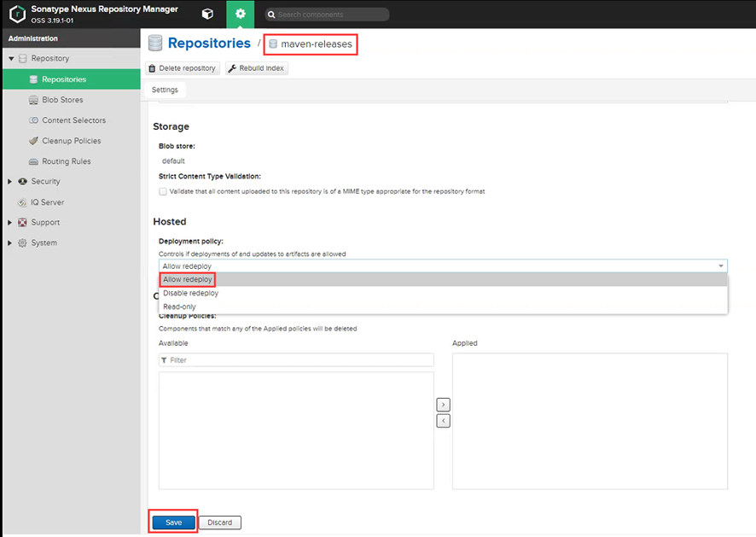The image size is (756, 537).
Task: Click the Blob Stores icon
Action: point(33,100)
